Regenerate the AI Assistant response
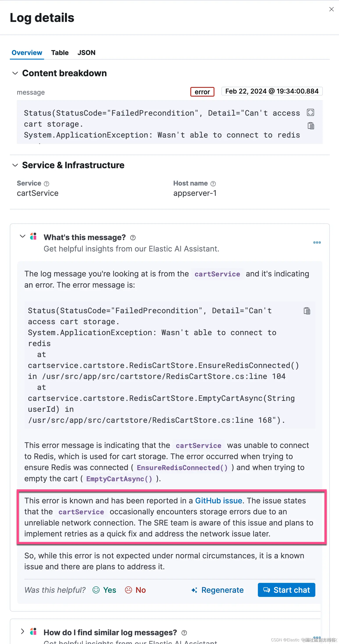 (217, 590)
